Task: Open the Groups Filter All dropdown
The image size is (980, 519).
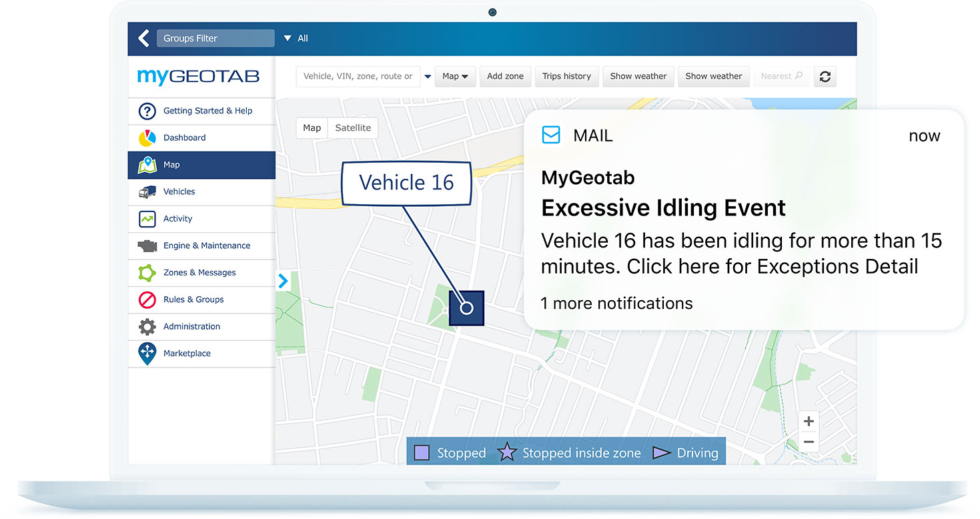Action: click(x=296, y=38)
